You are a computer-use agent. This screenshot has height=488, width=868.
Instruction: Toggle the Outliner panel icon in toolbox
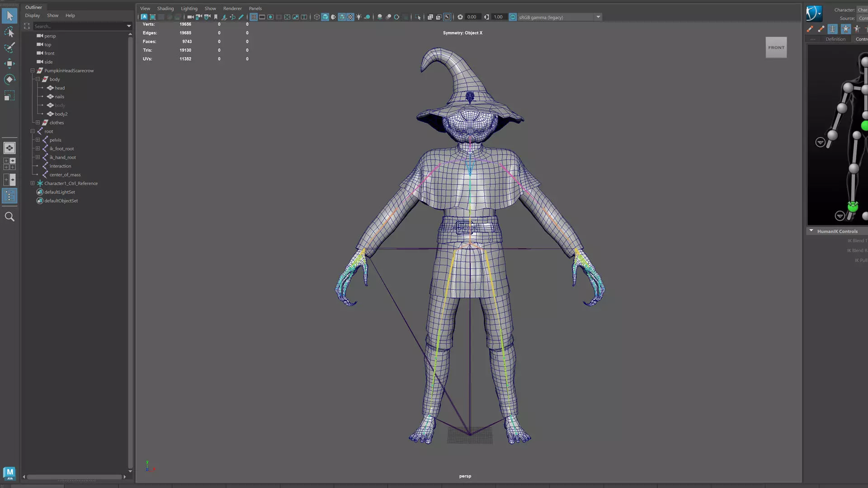click(9, 196)
